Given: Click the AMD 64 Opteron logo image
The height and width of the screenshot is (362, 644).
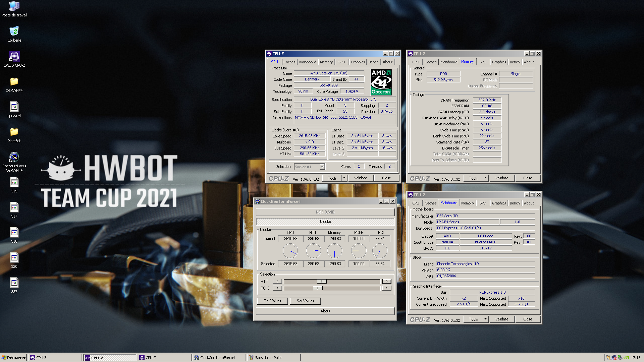Looking at the screenshot, I should (381, 82).
